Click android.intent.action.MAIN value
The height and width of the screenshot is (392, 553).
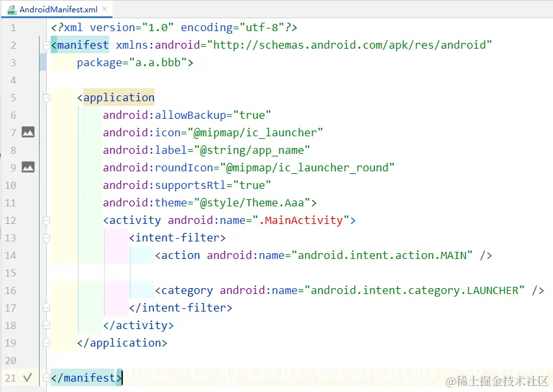[382, 255]
